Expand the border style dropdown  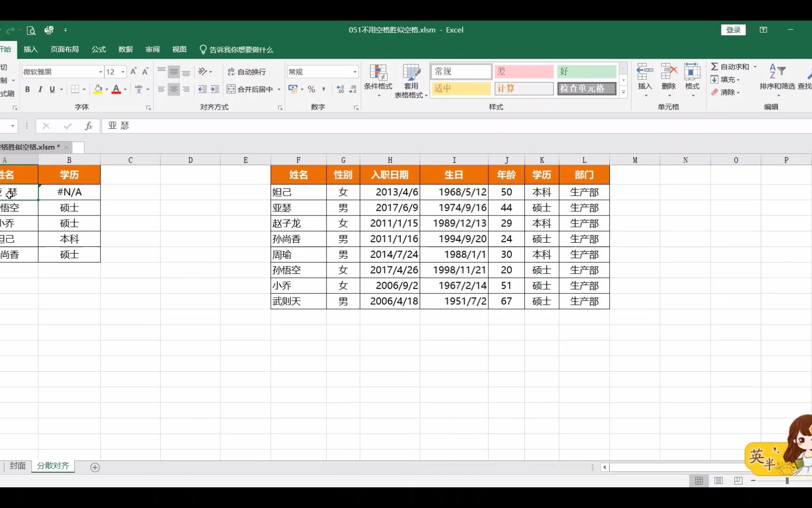pyautogui.click(x=83, y=89)
